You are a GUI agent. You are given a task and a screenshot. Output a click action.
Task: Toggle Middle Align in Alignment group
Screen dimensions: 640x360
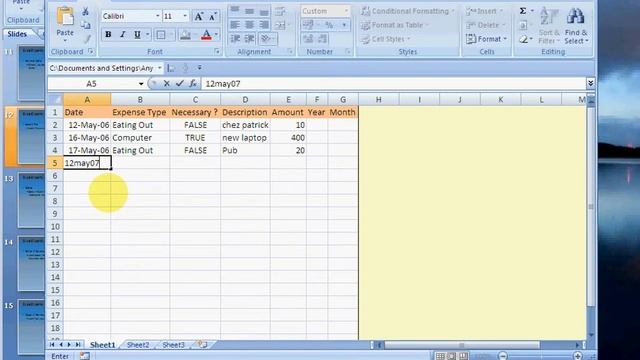click(249, 11)
